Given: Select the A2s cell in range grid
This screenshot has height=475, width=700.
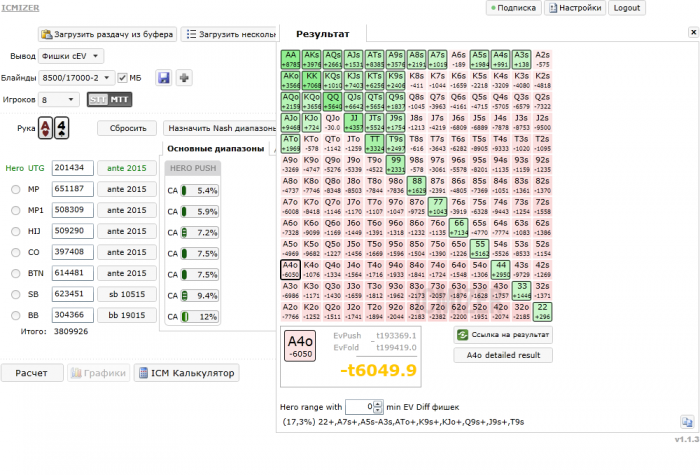Looking at the screenshot, I should 542,59.
